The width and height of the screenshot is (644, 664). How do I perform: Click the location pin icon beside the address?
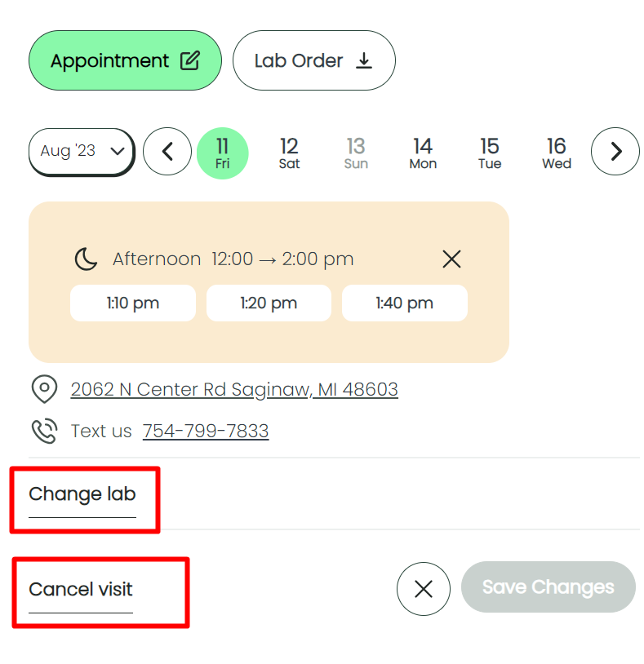point(45,390)
